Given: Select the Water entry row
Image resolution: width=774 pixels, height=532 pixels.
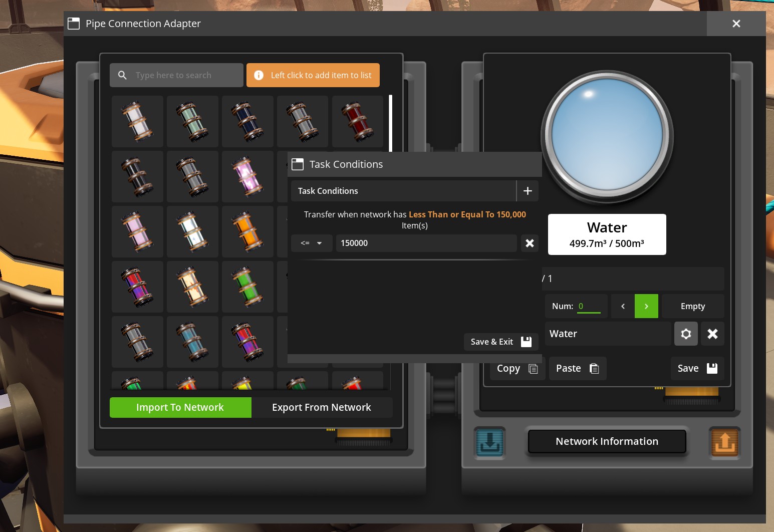Looking at the screenshot, I should (x=608, y=334).
